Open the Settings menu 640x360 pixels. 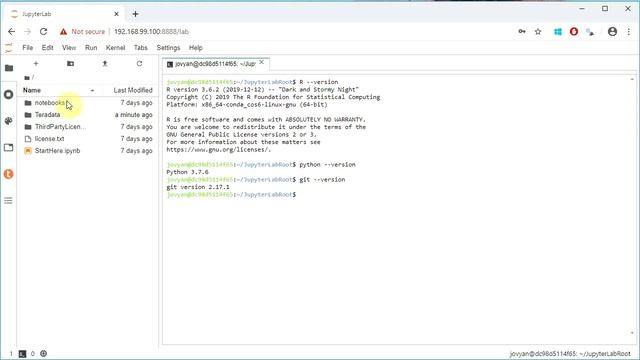point(168,48)
